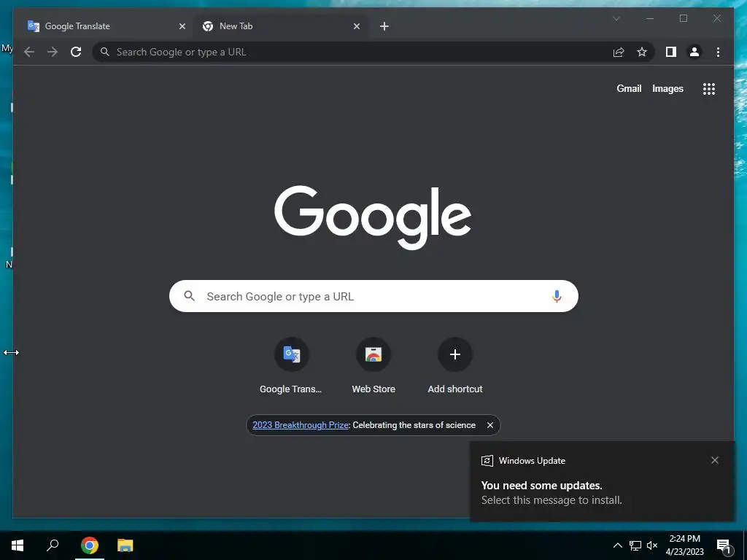Reload the current page
747x560 pixels.
[76, 52]
